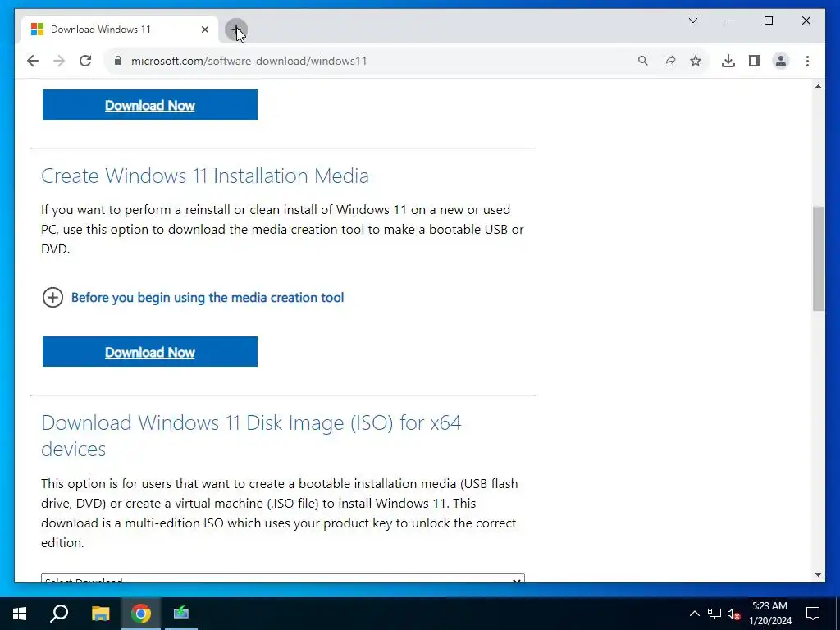840x630 pixels.
Task: Click Download Now under Installation Media
Action: 150,351
